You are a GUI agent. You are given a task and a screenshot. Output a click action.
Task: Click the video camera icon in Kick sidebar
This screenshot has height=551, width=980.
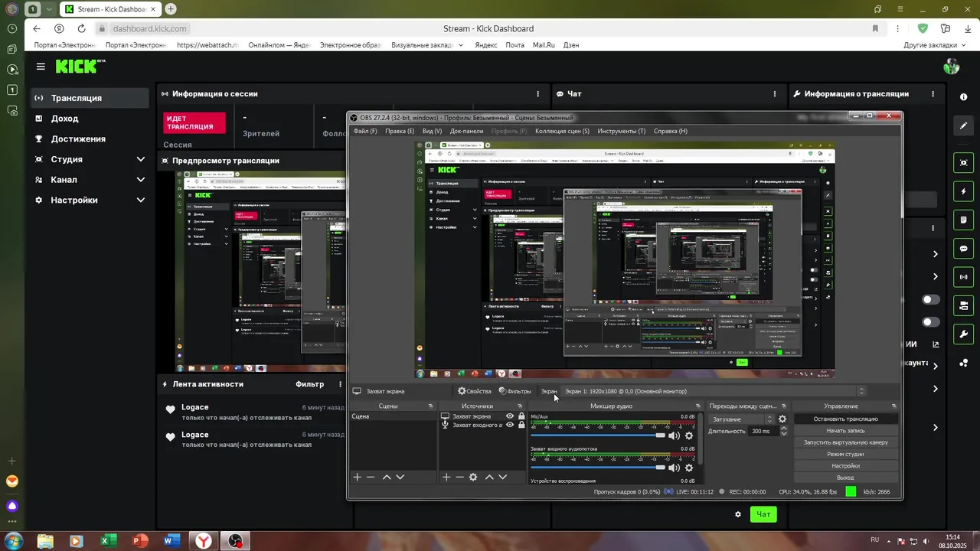pyautogui.click(x=964, y=306)
